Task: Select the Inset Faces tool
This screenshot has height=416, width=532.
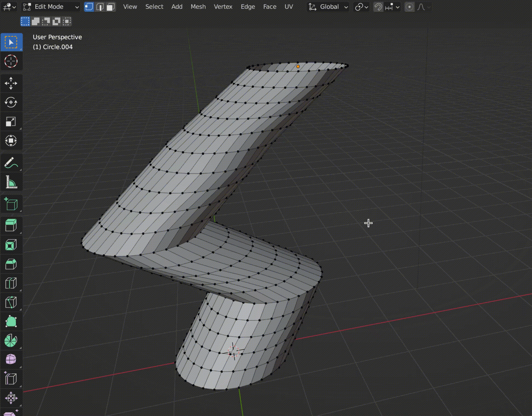Action: pos(11,245)
